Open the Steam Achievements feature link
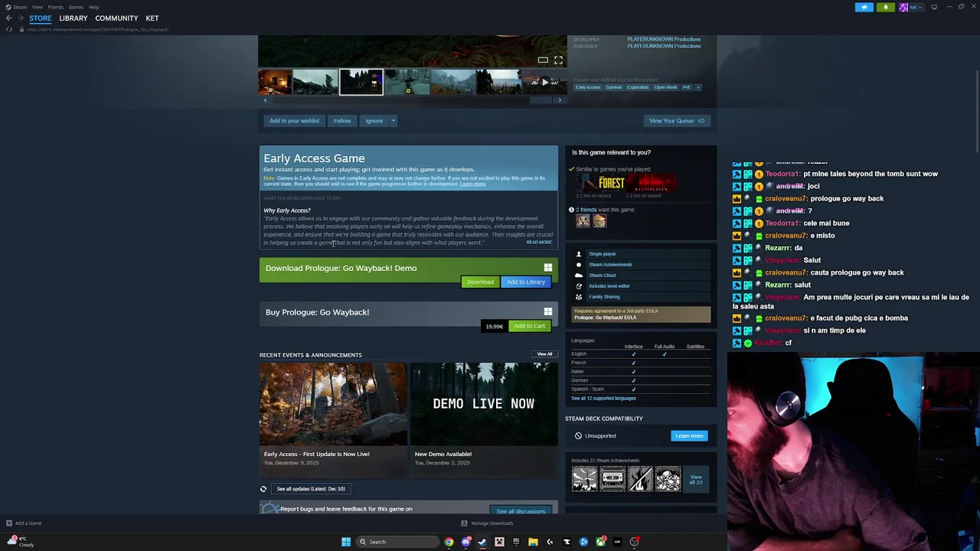This screenshot has height=551, width=980. point(610,265)
